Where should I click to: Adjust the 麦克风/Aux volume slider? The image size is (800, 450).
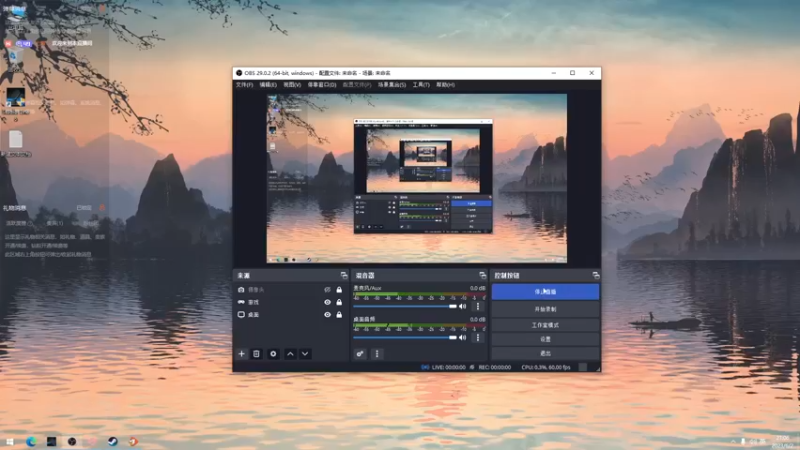[x=405, y=307]
